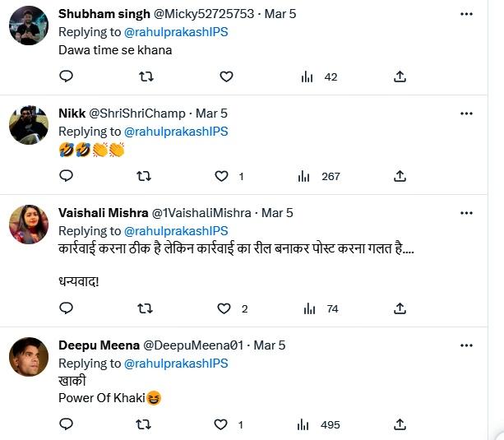Open Vaishali Mishra's profile name link
Viewport: 504px width, 440px height.
[x=98, y=213]
